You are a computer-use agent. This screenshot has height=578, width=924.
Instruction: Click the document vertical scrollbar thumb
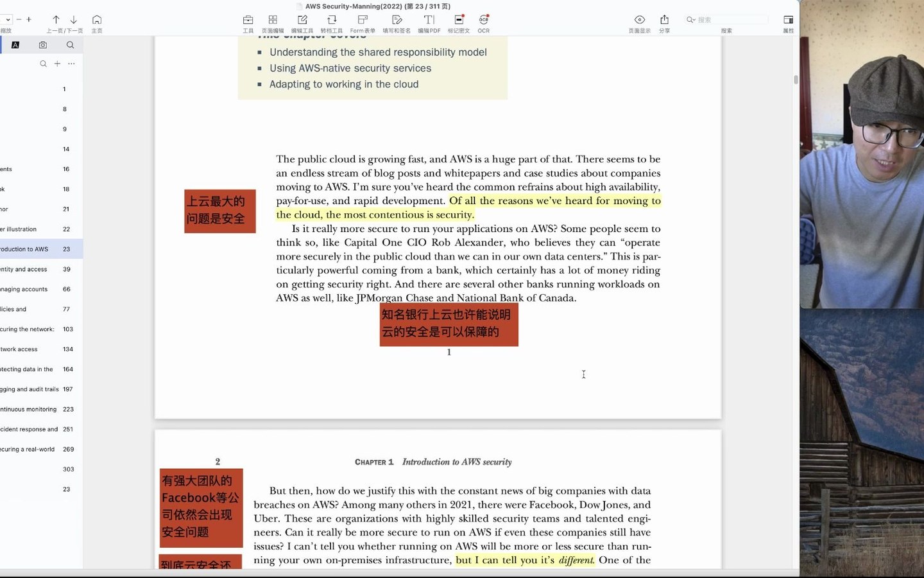click(x=796, y=80)
